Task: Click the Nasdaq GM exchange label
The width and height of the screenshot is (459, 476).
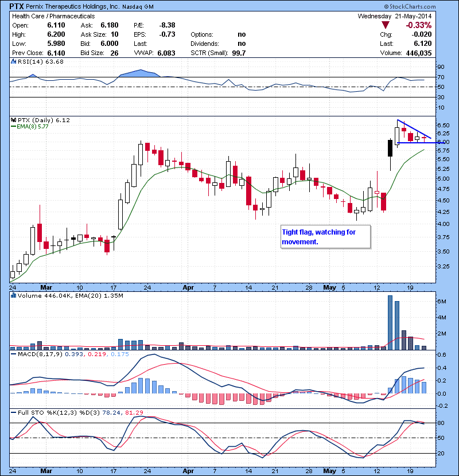Action: pyautogui.click(x=138, y=6)
